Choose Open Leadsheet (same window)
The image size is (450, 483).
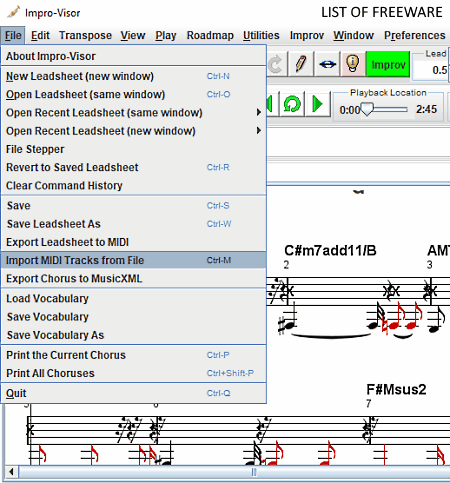(133, 94)
